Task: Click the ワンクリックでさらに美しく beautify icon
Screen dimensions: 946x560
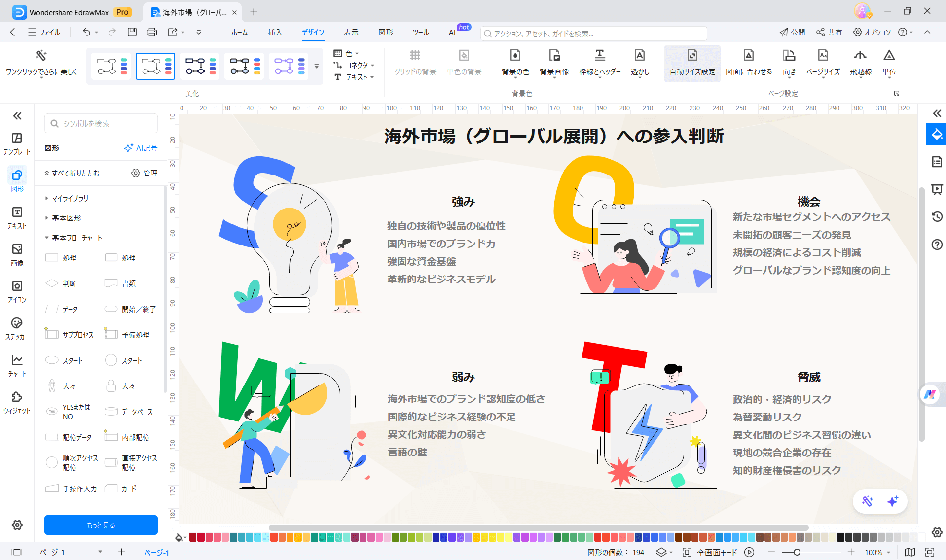Action: coord(41,56)
